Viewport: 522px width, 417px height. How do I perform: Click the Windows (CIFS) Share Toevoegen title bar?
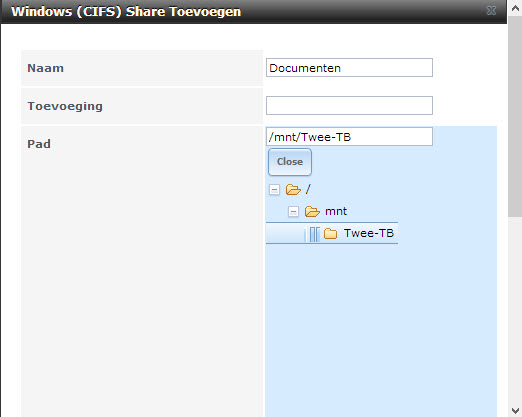[253, 12]
